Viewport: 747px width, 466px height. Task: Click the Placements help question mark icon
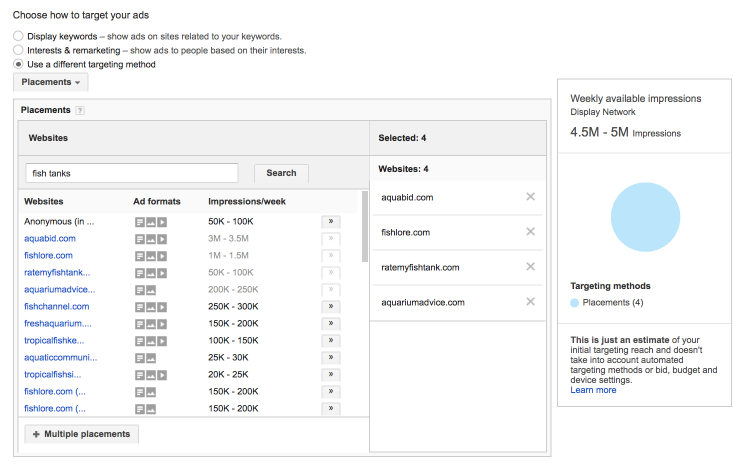(x=80, y=110)
